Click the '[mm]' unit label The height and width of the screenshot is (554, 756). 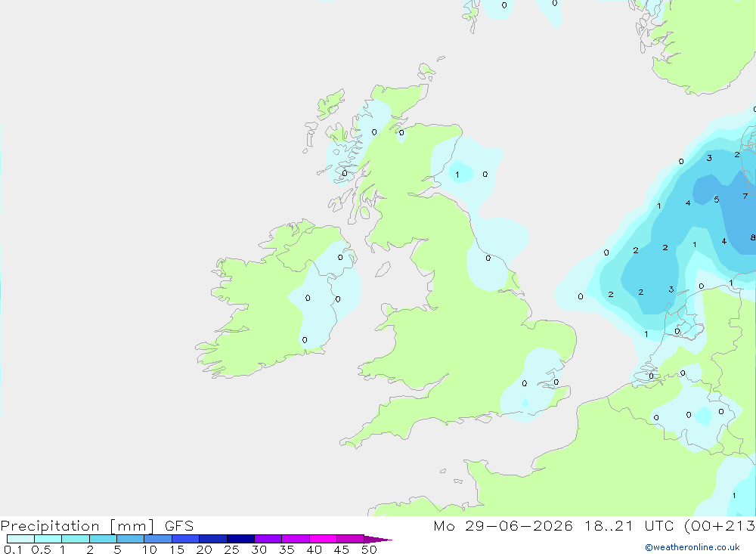coord(132,526)
